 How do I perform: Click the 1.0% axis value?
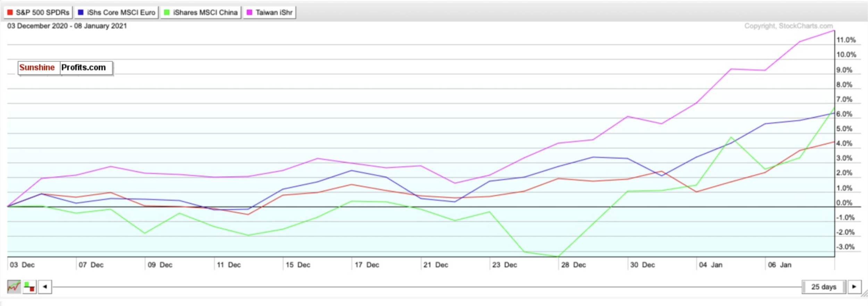pyautogui.click(x=844, y=188)
